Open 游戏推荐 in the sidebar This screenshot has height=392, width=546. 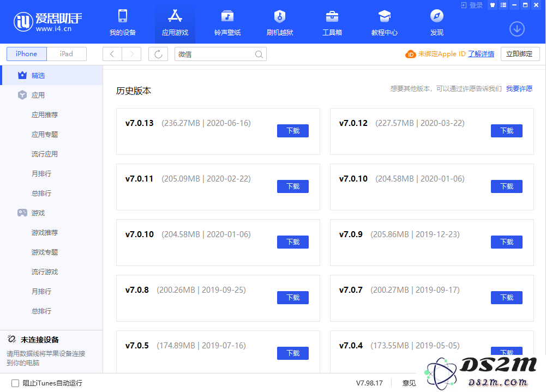point(45,232)
